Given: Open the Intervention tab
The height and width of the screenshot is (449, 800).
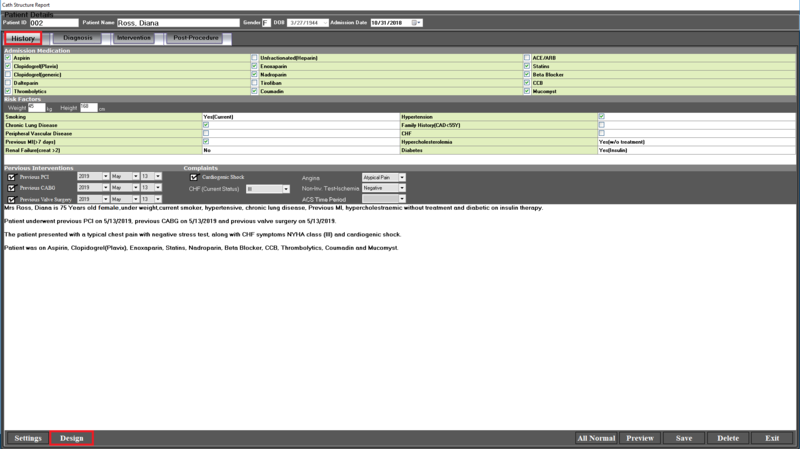Looking at the screenshot, I should (x=133, y=38).
